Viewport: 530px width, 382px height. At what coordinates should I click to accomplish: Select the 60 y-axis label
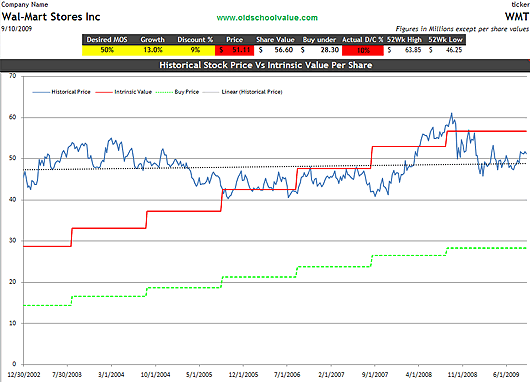pyautogui.click(x=13, y=117)
